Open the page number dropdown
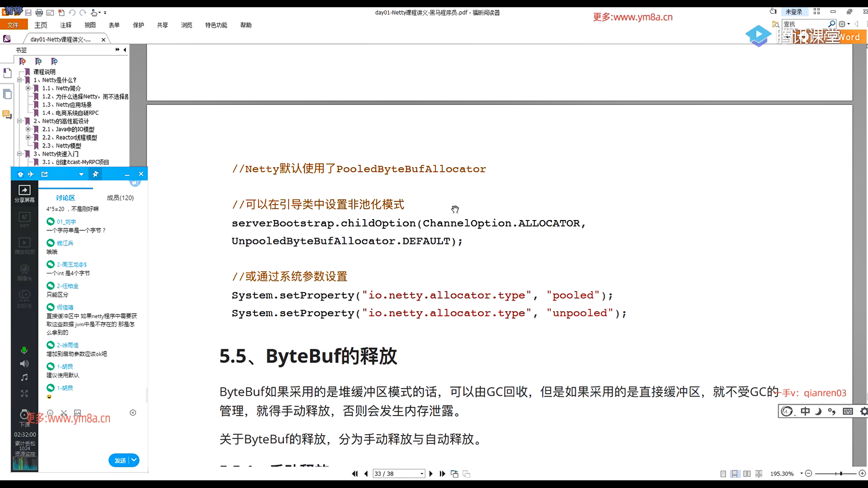 point(422,474)
